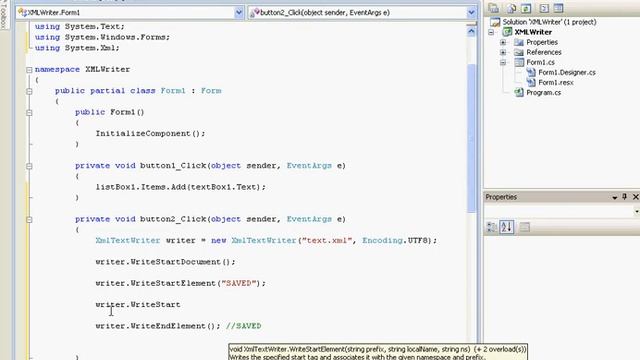This screenshot has width=640, height=360.
Task: Select Form1.cs in Solution Explorer
Action: pyautogui.click(x=540, y=62)
